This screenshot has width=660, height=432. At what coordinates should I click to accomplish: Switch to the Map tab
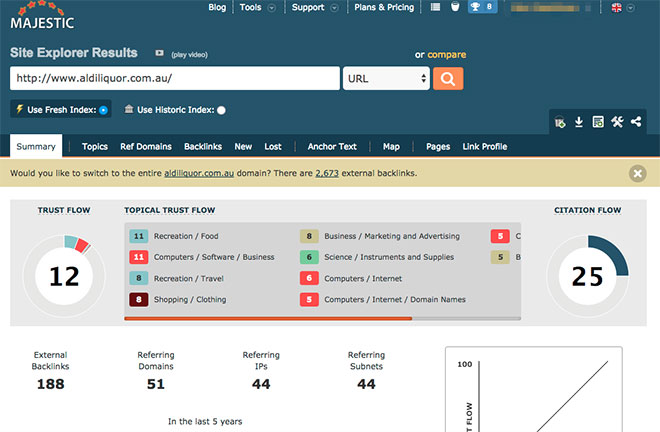(391, 147)
